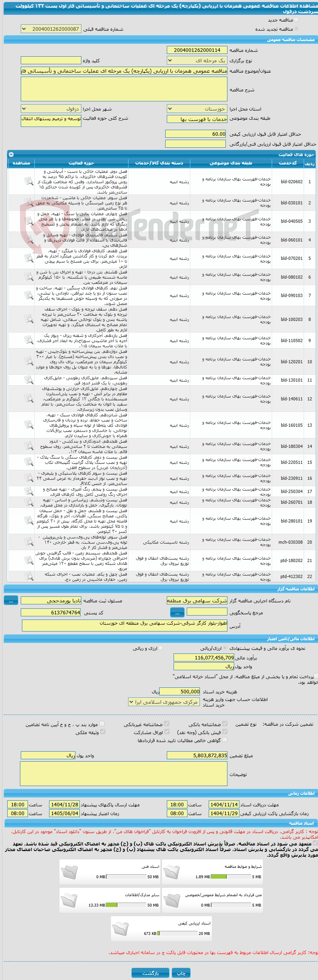Viewport: 318px width, 980px height.
Task: Click the حوزه فعالیت column header
Action: [x=81, y=163]
